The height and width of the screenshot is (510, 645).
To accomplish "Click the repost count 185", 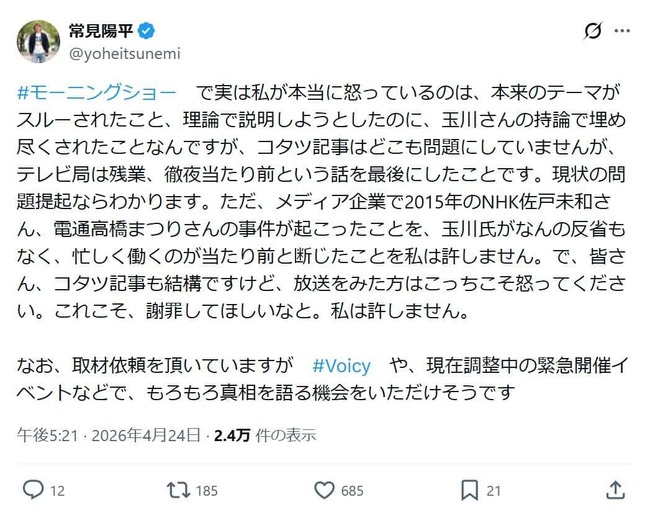I will tap(207, 490).
